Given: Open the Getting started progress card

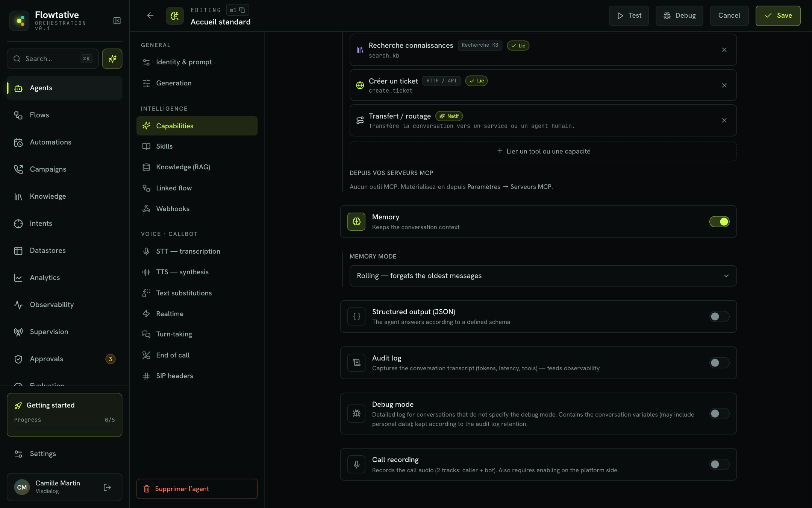Looking at the screenshot, I should pos(65,415).
